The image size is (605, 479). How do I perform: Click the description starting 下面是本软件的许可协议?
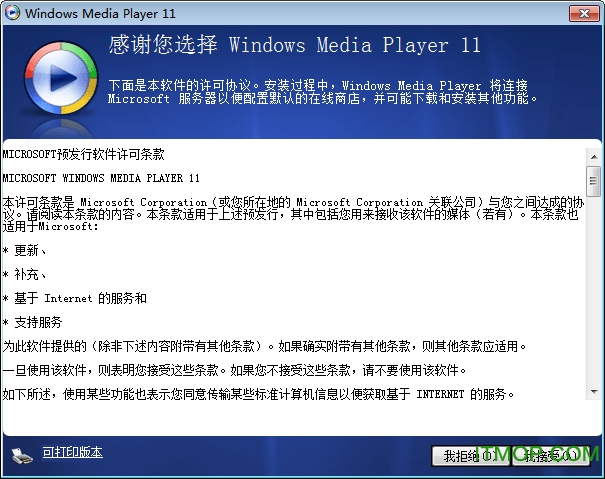(323, 92)
